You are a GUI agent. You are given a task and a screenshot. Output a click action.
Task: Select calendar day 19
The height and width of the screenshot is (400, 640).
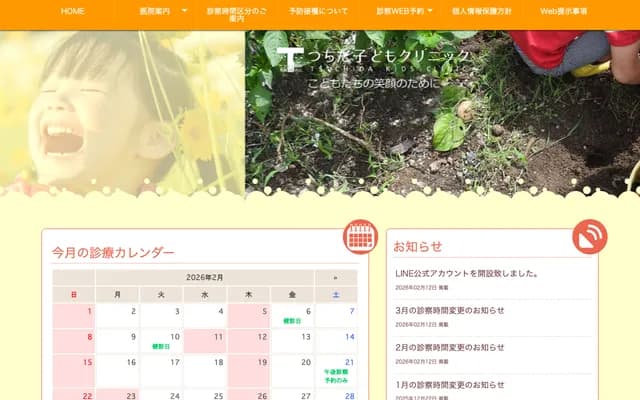click(x=249, y=371)
